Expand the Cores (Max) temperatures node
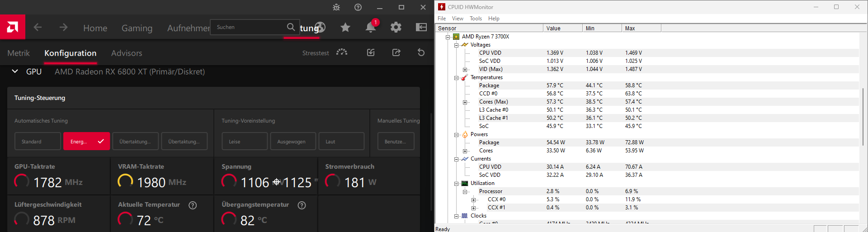This screenshot has width=868, height=232. click(x=465, y=102)
